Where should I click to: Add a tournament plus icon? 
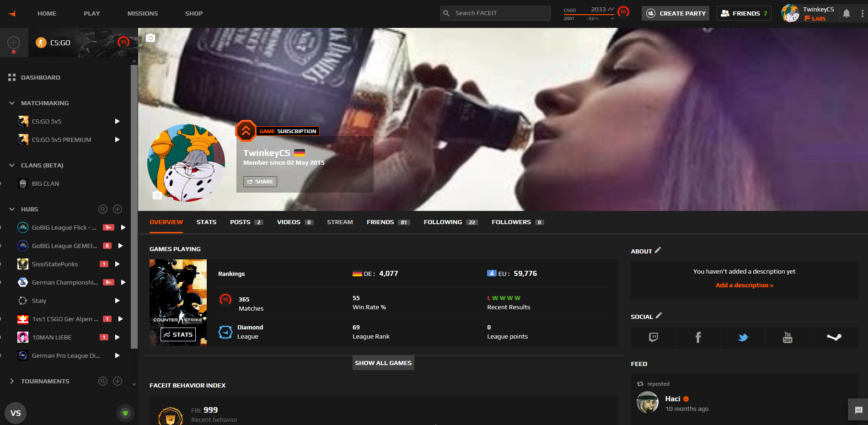(x=118, y=381)
